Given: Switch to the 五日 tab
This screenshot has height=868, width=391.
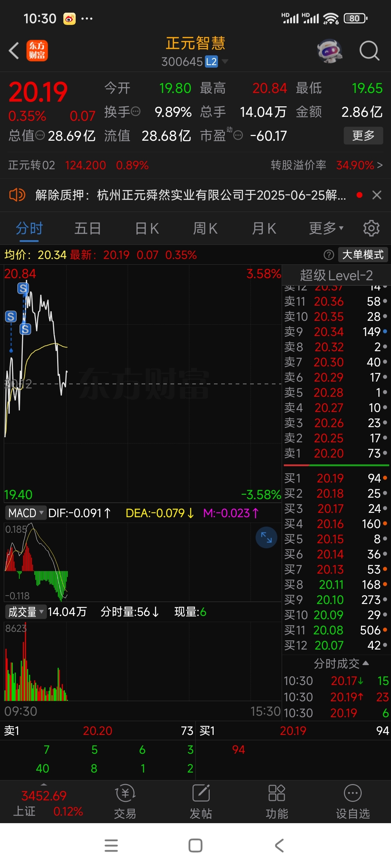Looking at the screenshot, I should pyautogui.click(x=88, y=229).
